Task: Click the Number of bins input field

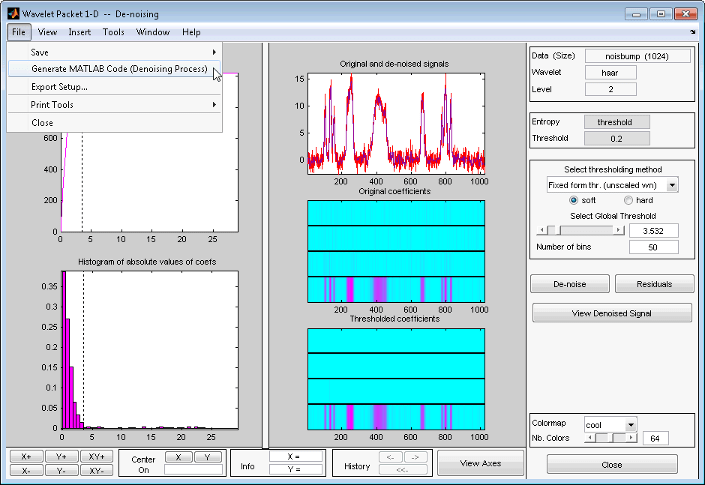Action: coord(653,247)
